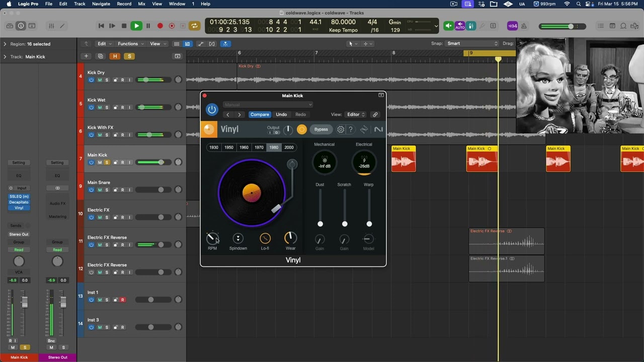
Task: Switch to grid view icon in tracks toolbar
Action: point(177,44)
